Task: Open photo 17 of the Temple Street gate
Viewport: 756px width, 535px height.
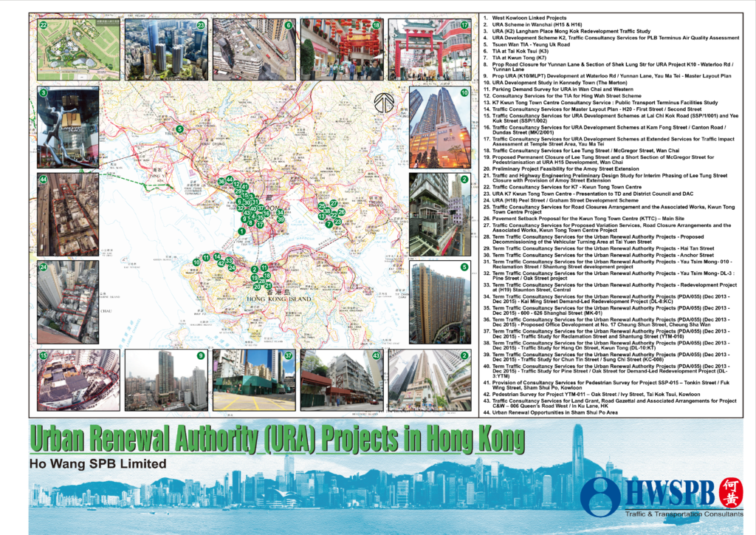Action: (430, 50)
